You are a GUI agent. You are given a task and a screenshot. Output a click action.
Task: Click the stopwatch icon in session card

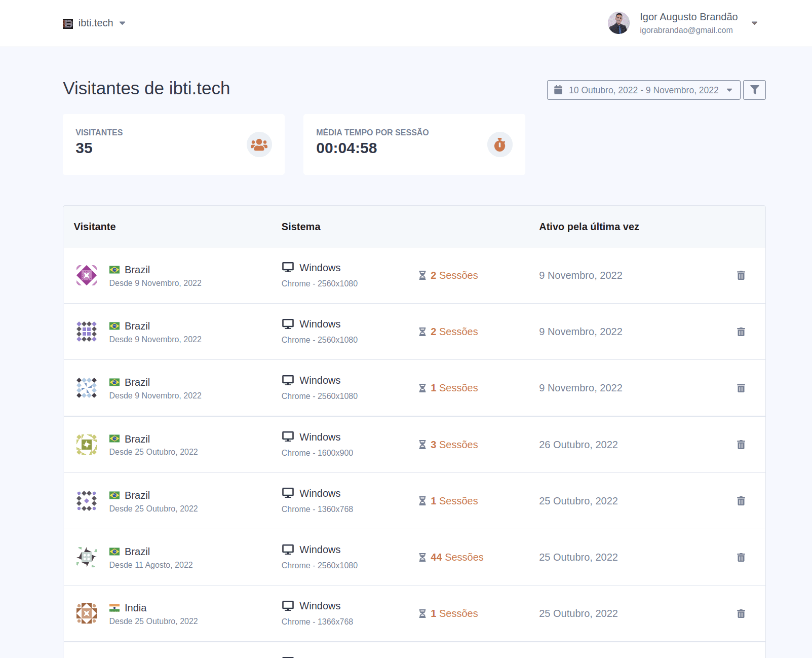(499, 145)
